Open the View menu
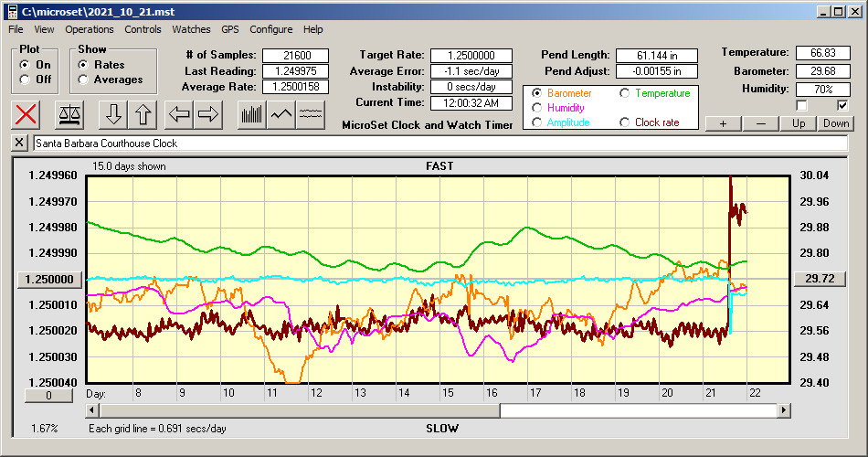Viewport: 868px width, 457px height. tap(44, 29)
